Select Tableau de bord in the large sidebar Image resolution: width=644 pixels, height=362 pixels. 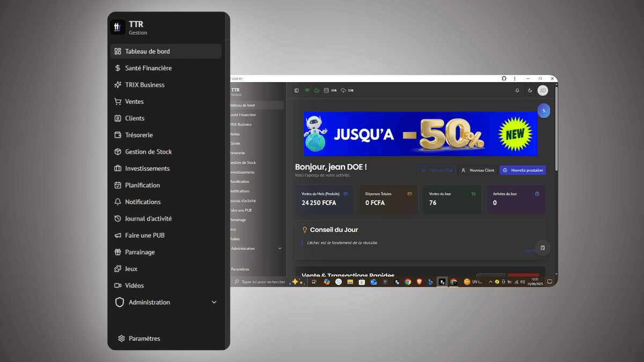pyautogui.click(x=147, y=51)
